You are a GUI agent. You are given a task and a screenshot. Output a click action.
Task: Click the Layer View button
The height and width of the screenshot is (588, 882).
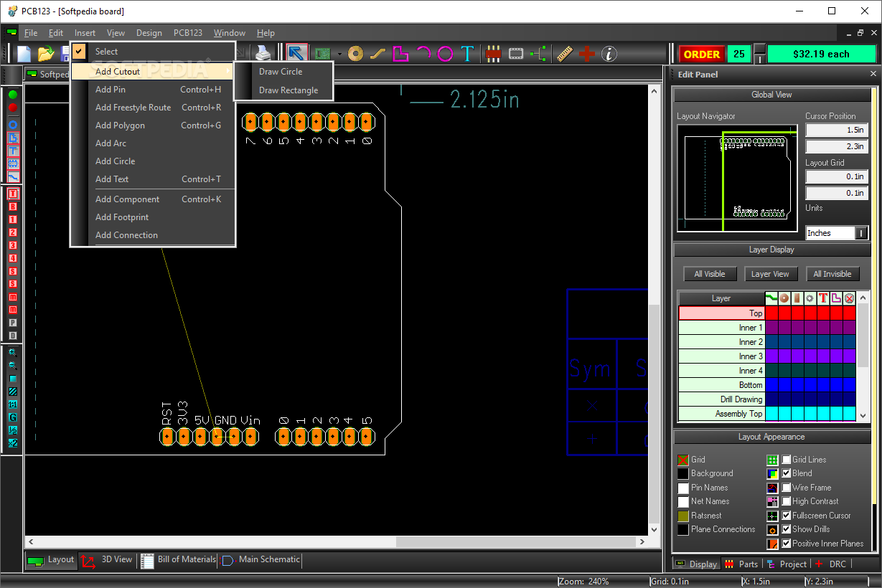[x=770, y=274]
